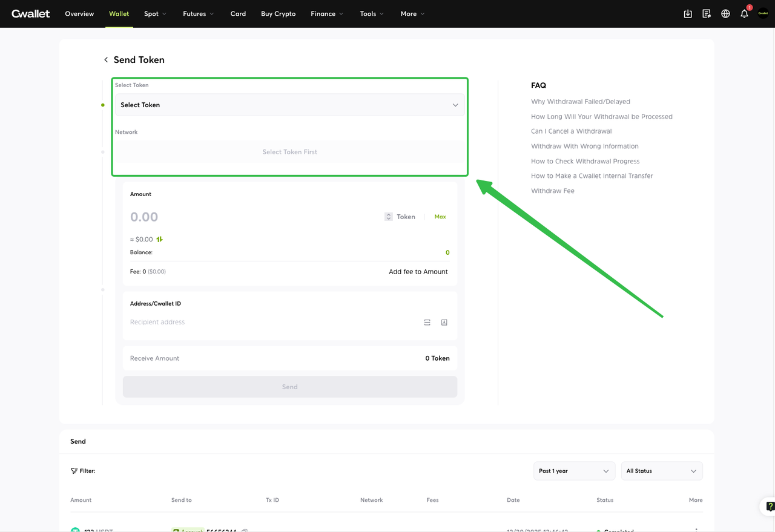
Task: Click the Recipient address input field
Action: tap(272, 322)
